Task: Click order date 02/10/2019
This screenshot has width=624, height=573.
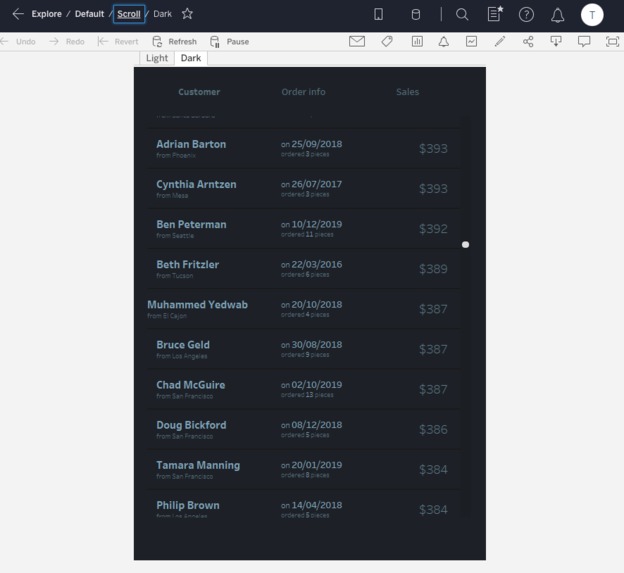Action: coord(317,385)
